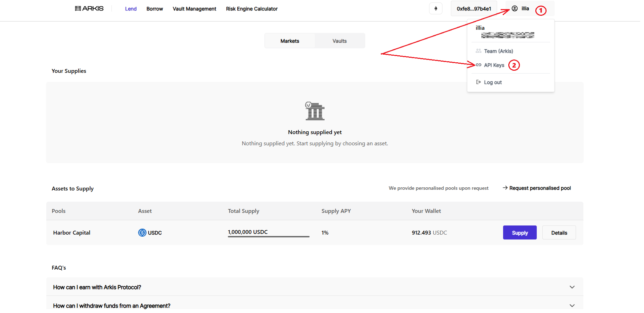Click the USDC coin icon
Image resolution: width=644 pixels, height=313 pixels.
[142, 233]
